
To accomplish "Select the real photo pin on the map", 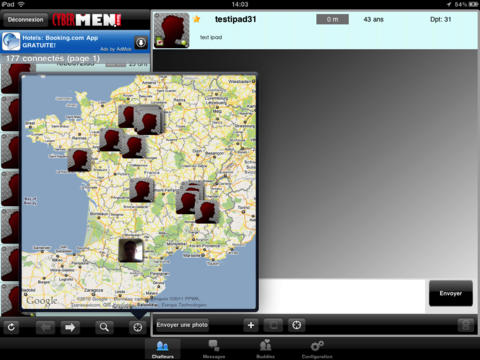I will click(x=131, y=250).
